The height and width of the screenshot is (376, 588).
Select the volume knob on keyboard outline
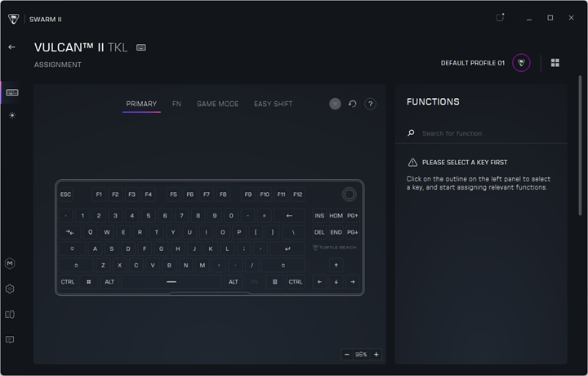click(x=350, y=195)
